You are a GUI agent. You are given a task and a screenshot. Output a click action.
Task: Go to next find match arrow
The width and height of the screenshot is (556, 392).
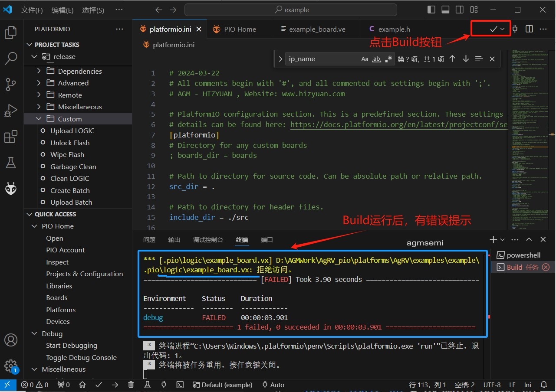click(466, 59)
